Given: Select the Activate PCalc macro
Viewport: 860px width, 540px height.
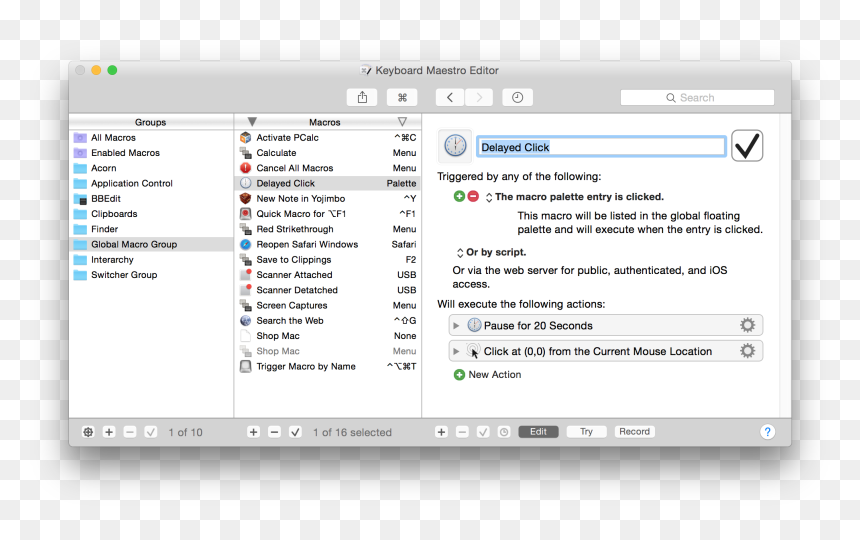Looking at the screenshot, I should [x=328, y=138].
